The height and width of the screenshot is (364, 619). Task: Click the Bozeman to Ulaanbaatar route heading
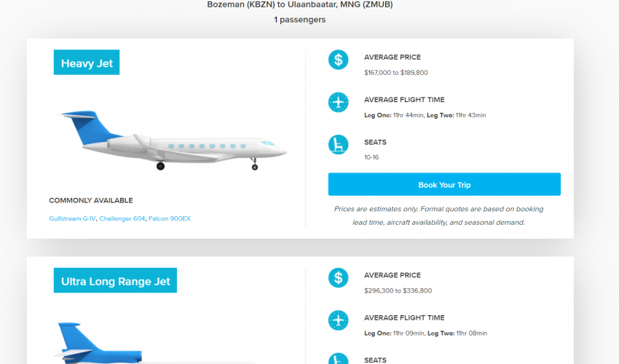300,4
